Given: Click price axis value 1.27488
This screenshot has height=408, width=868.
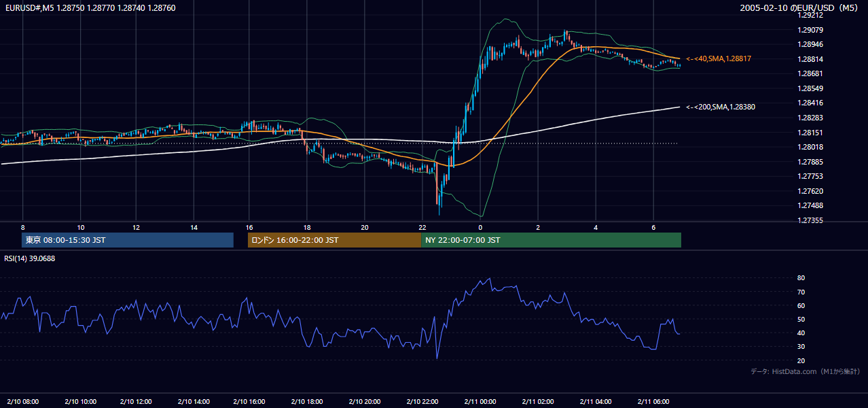Looking at the screenshot, I should point(811,205).
